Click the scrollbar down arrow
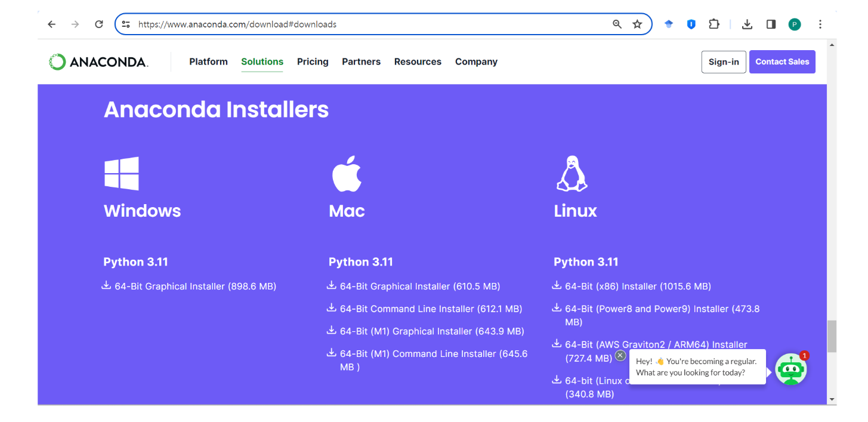Screen dimensions: 868x422 (832, 399)
